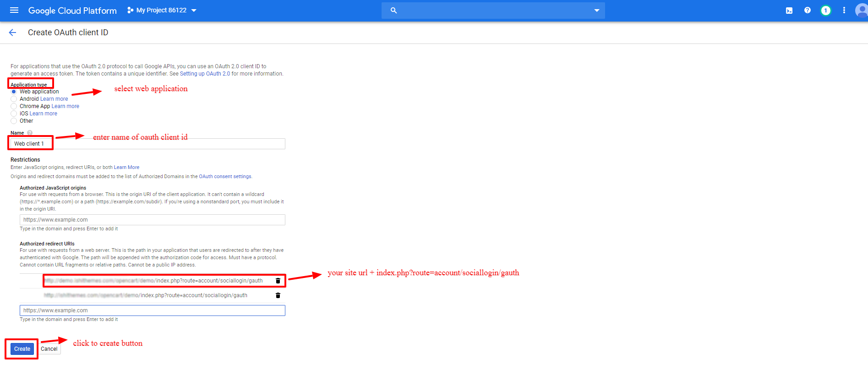Open the Setting up OAuth 2.0 link

point(205,74)
